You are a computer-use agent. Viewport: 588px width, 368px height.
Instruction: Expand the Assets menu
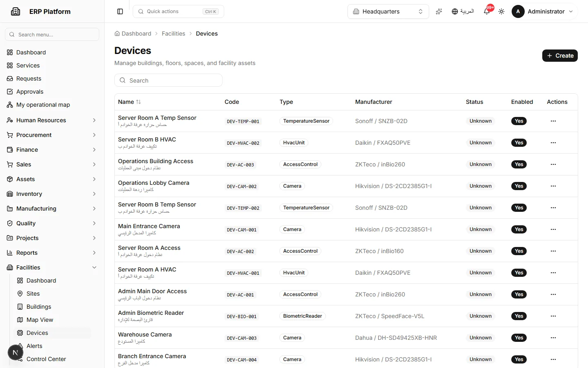click(x=52, y=179)
